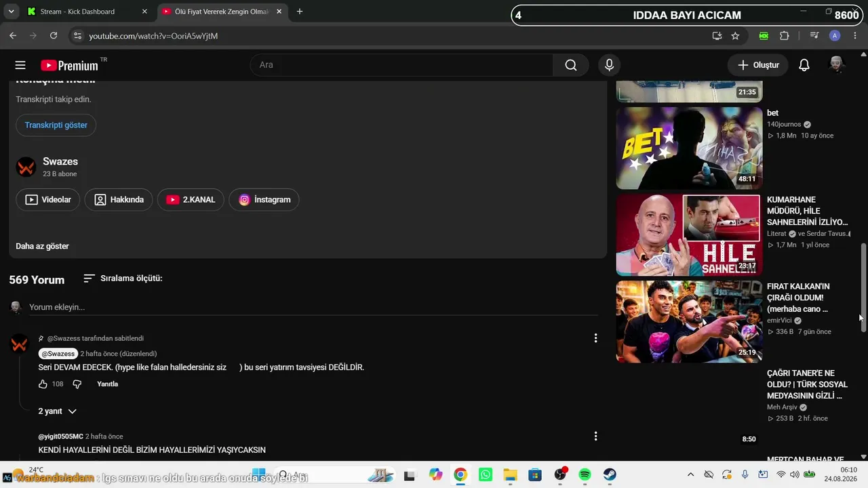
Task: Open Microsoft Store from the taskbar
Action: click(x=535, y=475)
